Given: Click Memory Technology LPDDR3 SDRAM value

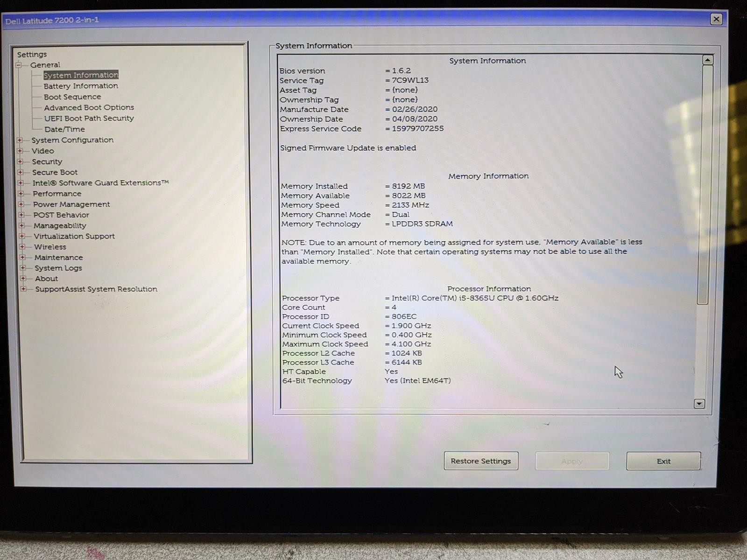Looking at the screenshot, I should click(x=422, y=224).
